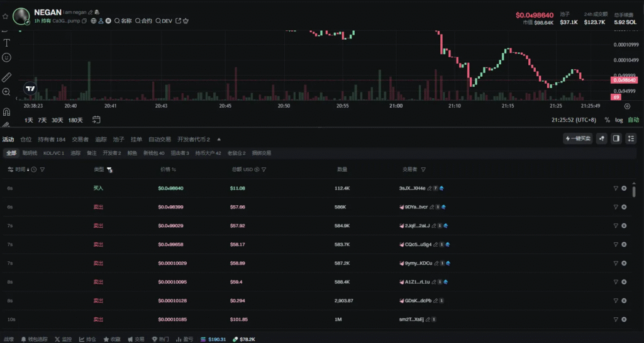Click the zoom-in magnifier tool
This screenshot has height=343, width=644.
point(6,92)
